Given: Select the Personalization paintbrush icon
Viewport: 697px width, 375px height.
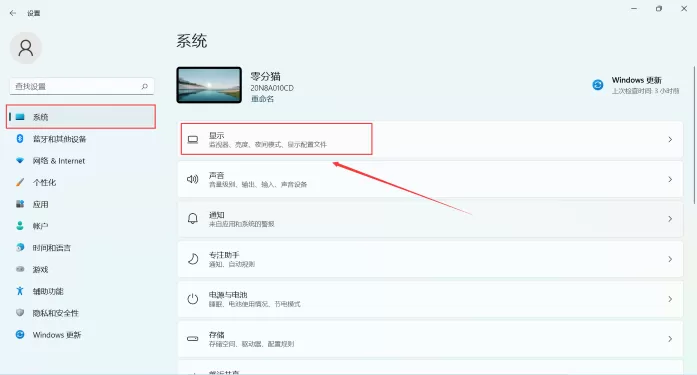Looking at the screenshot, I should click(x=20, y=182).
